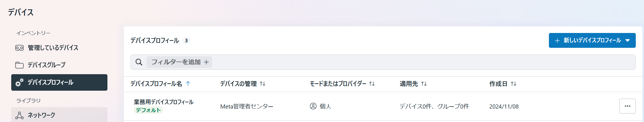Go to デバイスグループ in the sidebar
The height and width of the screenshot is (122, 644).
coord(47,65)
